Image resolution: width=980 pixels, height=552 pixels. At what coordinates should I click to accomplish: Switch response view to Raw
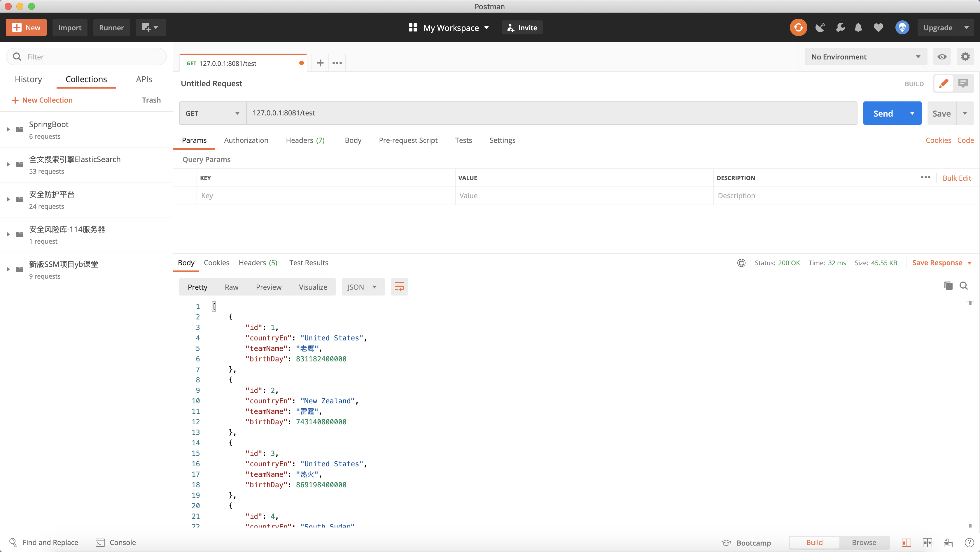click(231, 287)
